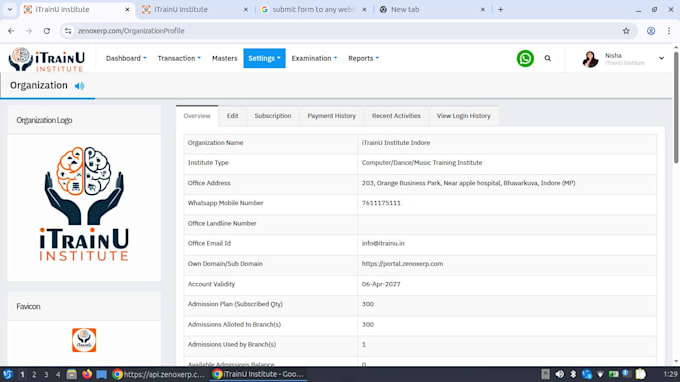Click the browser forward arrow
The image size is (680, 382).
[29, 31]
